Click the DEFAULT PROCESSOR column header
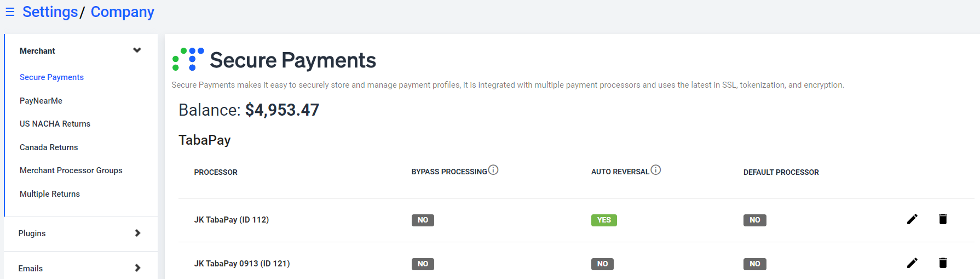The height and width of the screenshot is (279, 980). click(781, 172)
